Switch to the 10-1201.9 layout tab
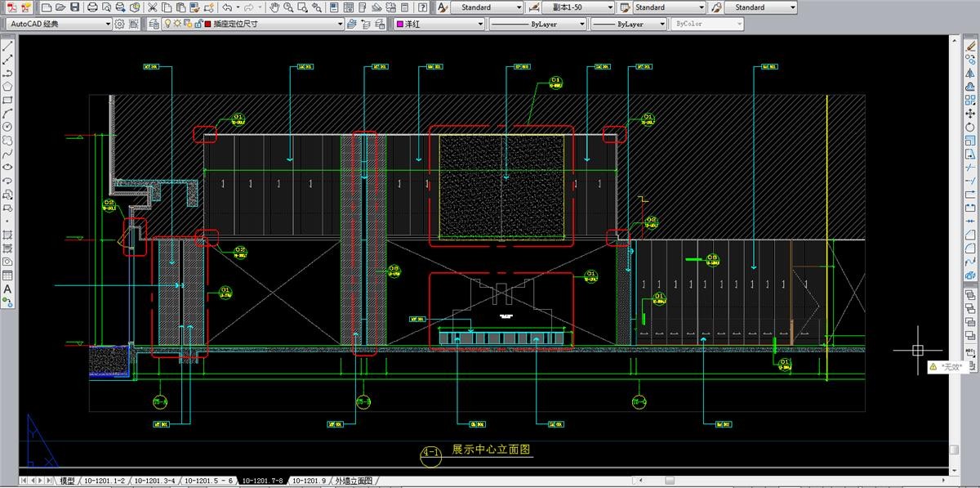The width and height of the screenshot is (980, 488). tap(309, 481)
